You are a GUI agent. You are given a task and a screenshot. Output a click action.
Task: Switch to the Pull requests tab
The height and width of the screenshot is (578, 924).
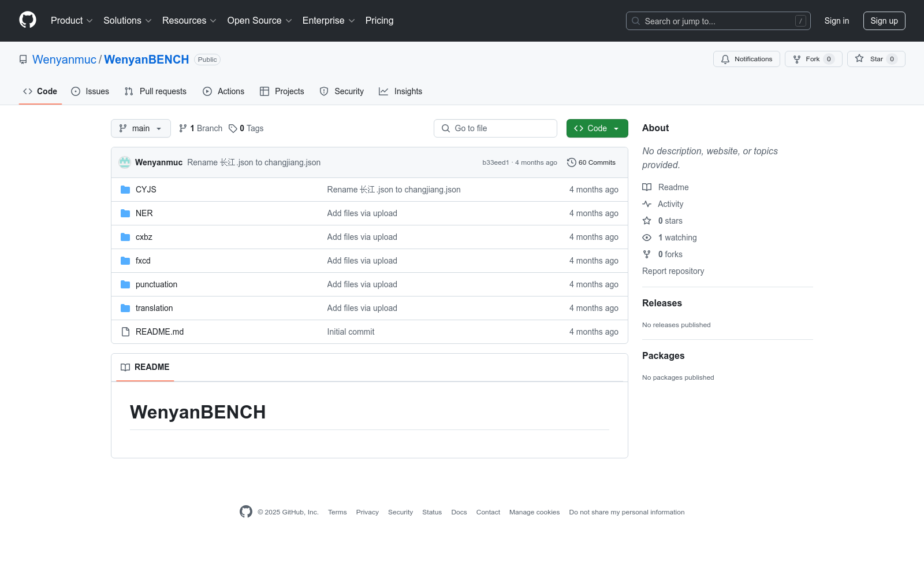click(x=155, y=91)
